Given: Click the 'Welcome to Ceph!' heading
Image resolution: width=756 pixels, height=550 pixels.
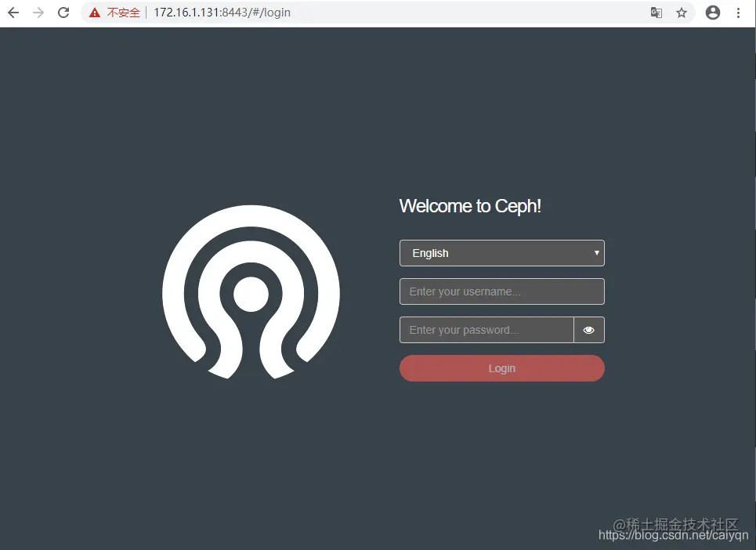Looking at the screenshot, I should (x=470, y=206).
